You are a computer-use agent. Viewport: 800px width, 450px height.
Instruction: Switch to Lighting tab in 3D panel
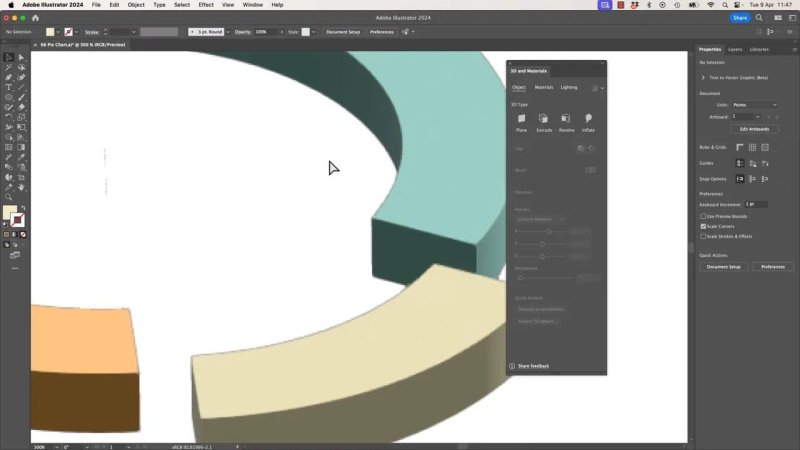[569, 87]
